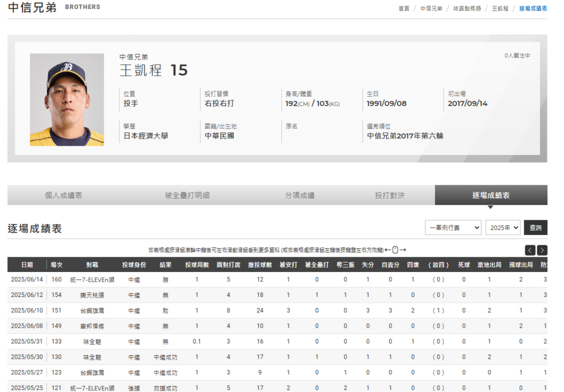
Task: Click the 逐場成績表 breadcrumb link
Action: coord(533,8)
